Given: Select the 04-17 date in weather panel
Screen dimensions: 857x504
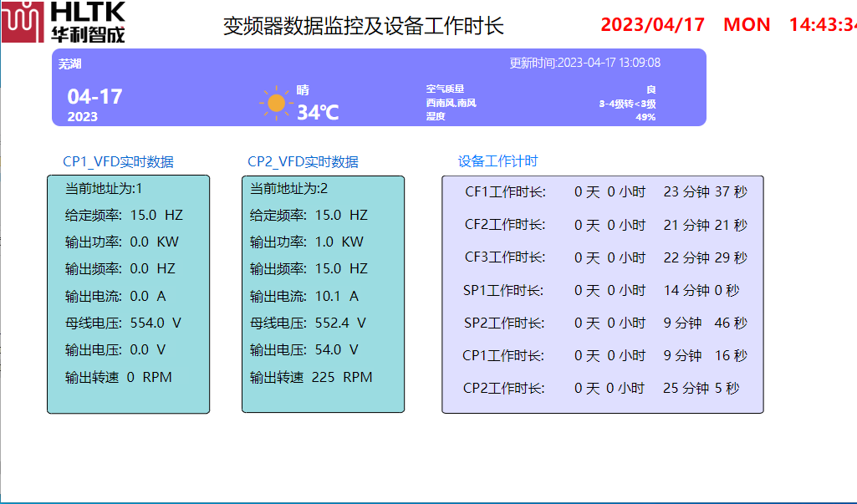Looking at the screenshot, I should (94, 96).
